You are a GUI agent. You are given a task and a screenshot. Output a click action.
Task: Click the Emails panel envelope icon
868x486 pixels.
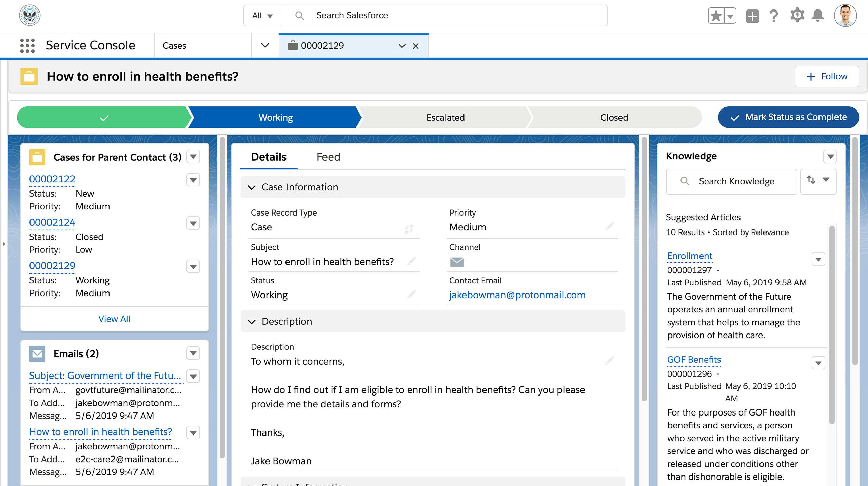pyautogui.click(x=37, y=354)
